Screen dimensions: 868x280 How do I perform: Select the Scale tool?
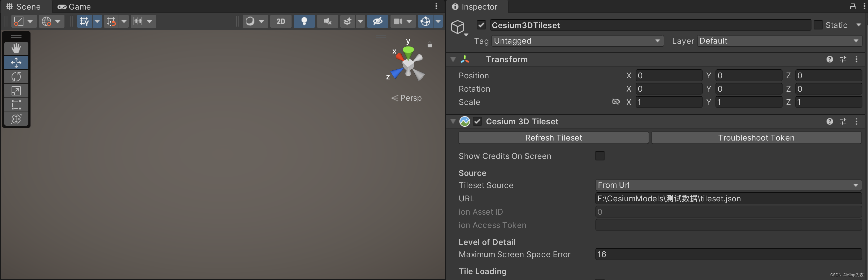click(16, 91)
